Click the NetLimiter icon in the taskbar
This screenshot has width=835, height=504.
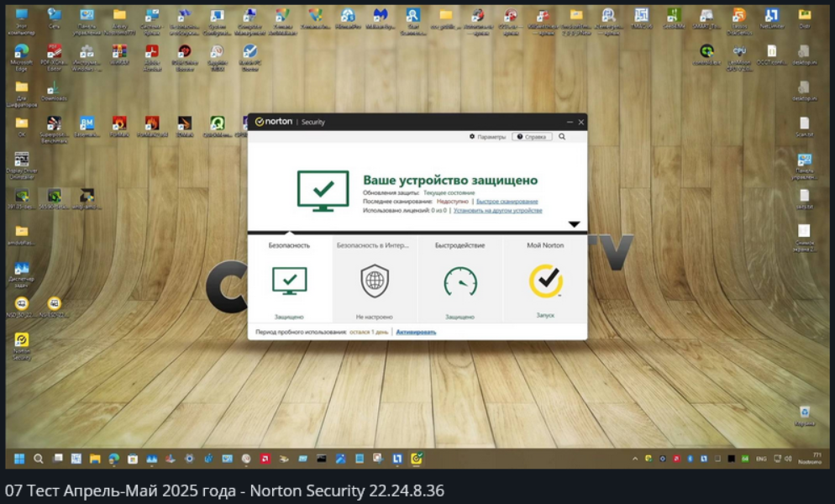[397, 459]
